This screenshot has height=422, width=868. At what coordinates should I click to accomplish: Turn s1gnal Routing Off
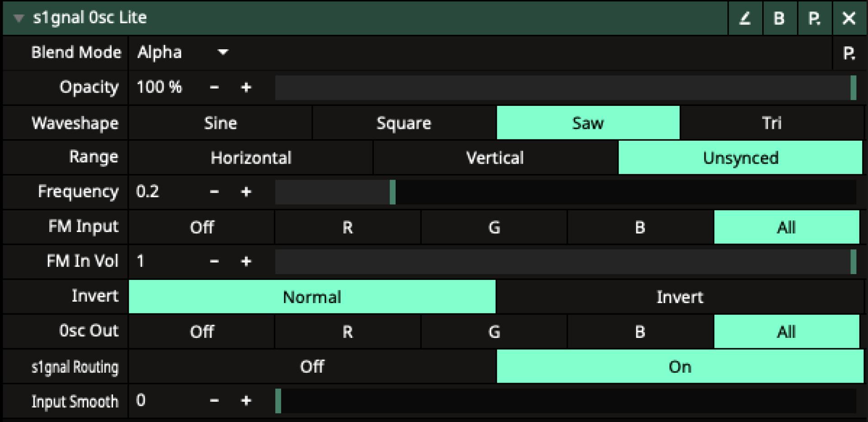click(x=312, y=366)
